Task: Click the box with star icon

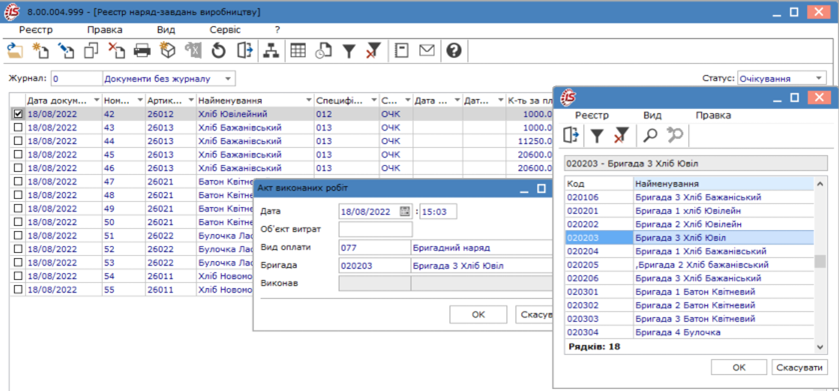Action: pyautogui.click(x=167, y=51)
